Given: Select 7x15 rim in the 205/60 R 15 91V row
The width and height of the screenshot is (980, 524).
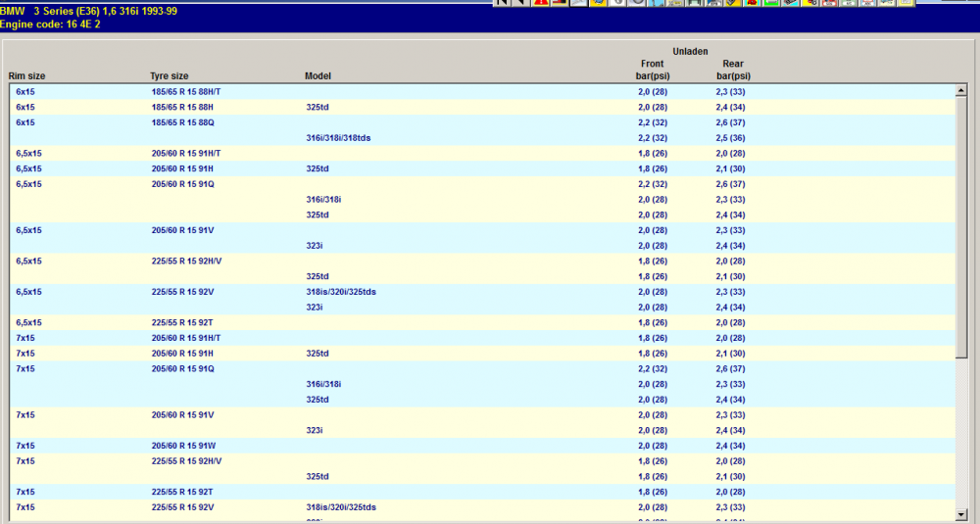Looking at the screenshot, I should (x=25, y=415).
